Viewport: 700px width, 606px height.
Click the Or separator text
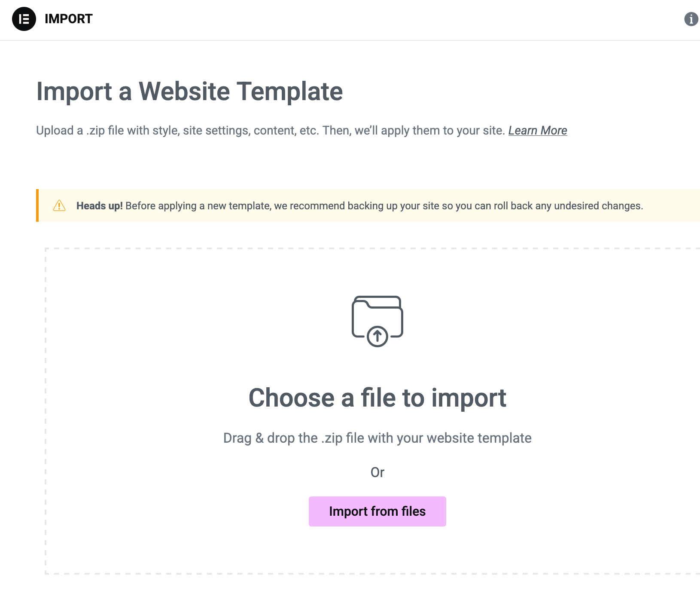(x=377, y=472)
